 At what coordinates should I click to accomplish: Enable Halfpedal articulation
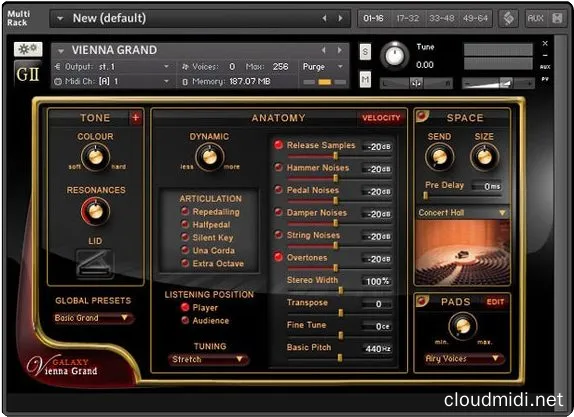point(185,224)
